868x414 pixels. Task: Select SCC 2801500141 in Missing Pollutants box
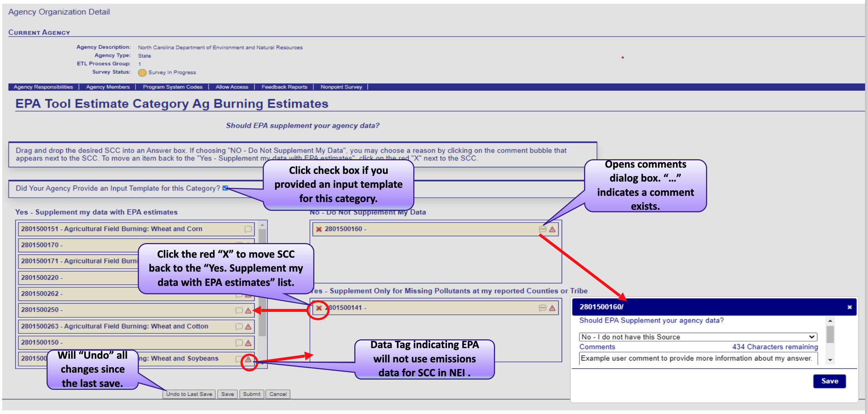point(435,308)
